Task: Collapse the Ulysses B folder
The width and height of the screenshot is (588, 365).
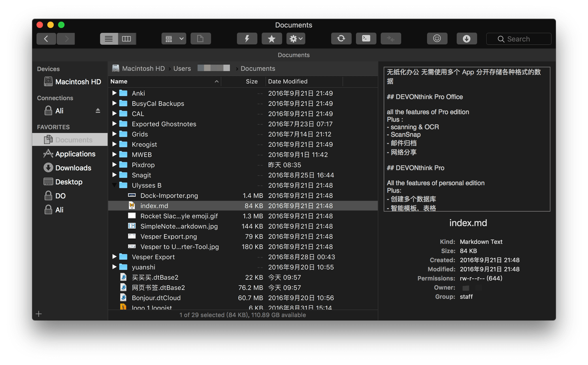Action: pyautogui.click(x=114, y=185)
